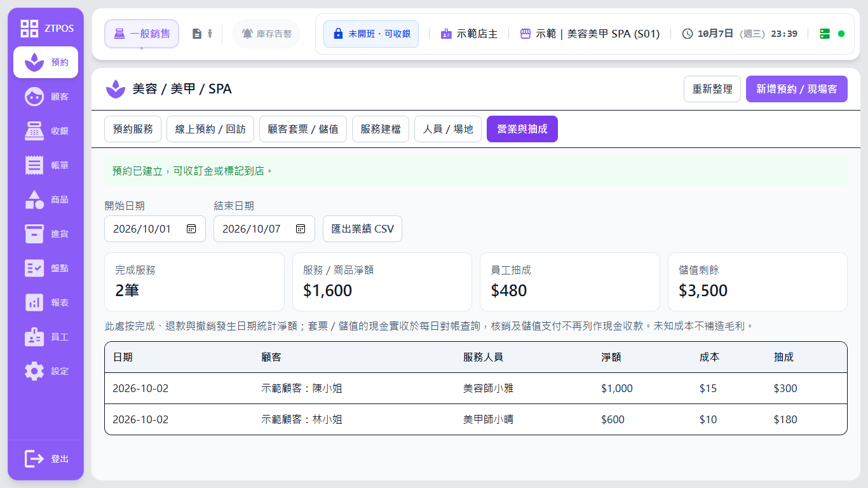Screen dimensions: 868x488
Task: Select the 營業與抽成 tab
Action: point(522,129)
